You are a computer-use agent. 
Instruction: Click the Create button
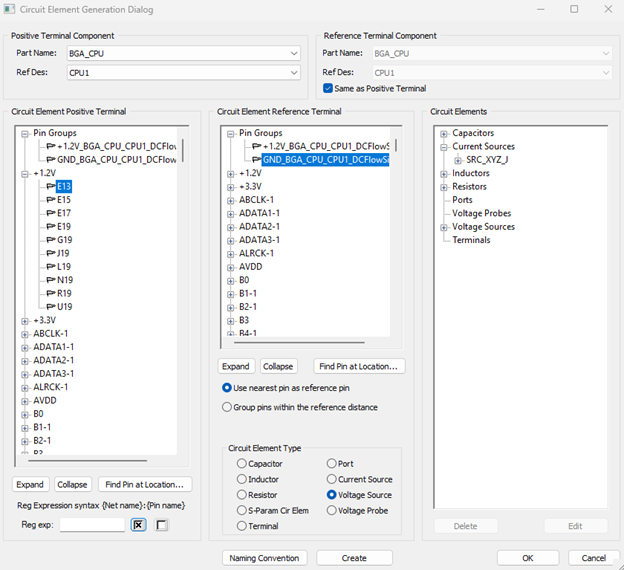354,558
